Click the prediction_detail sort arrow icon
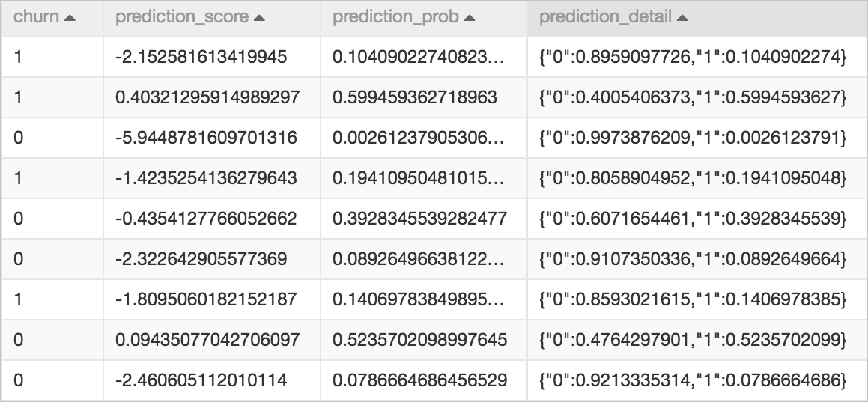Screen dimensions: 868x402 682,18
